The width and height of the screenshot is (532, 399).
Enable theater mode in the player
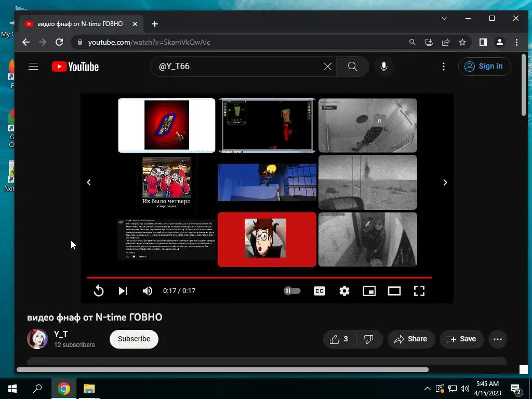(394, 291)
